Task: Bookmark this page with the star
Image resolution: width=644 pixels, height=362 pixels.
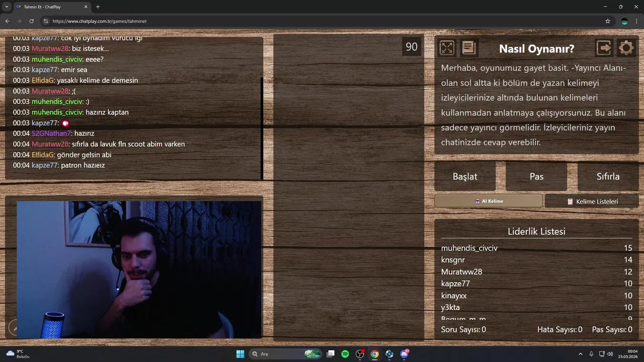Action: point(608,21)
